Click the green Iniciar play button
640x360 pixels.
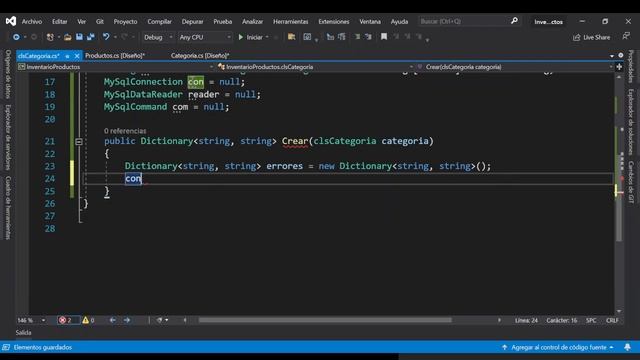250,37
